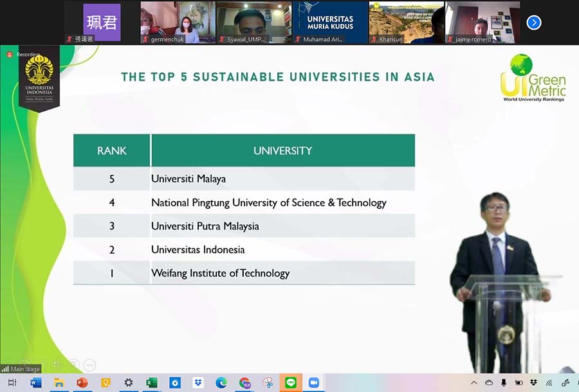Open Task View on the taskbar
The width and height of the screenshot is (579, 392).
(12, 382)
